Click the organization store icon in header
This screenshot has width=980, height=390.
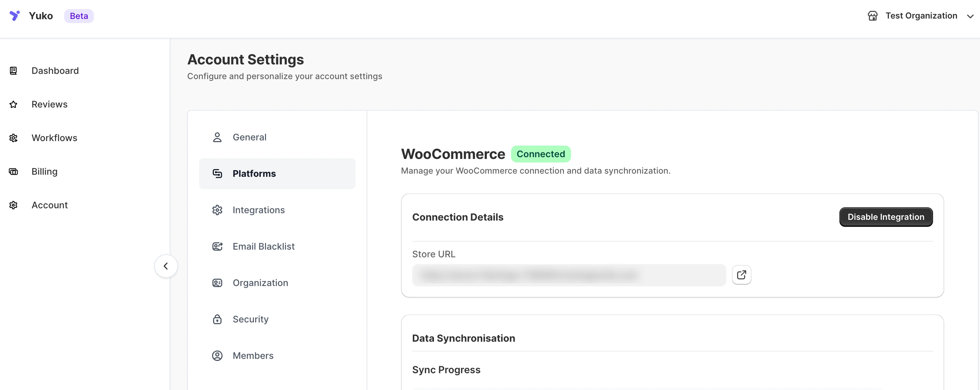pyautogui.click(x=873, y=16)
